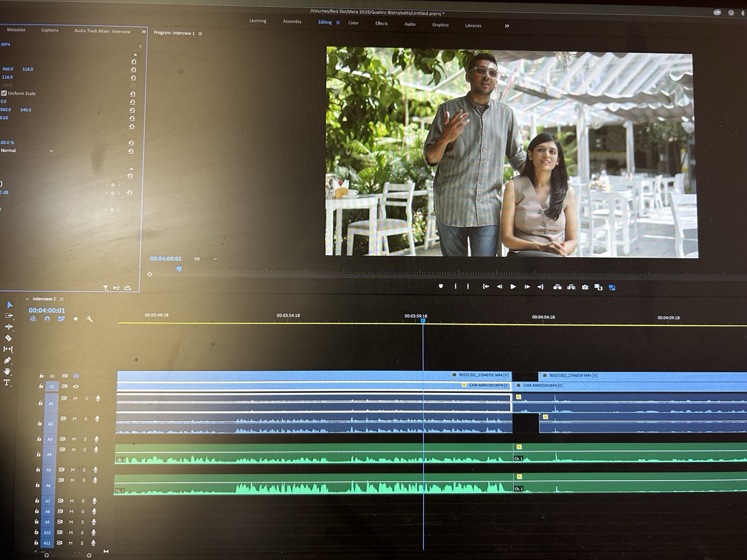747x560 pixels.
Task: Open the Normal blend mode dropdown
Action: point(27,151)
